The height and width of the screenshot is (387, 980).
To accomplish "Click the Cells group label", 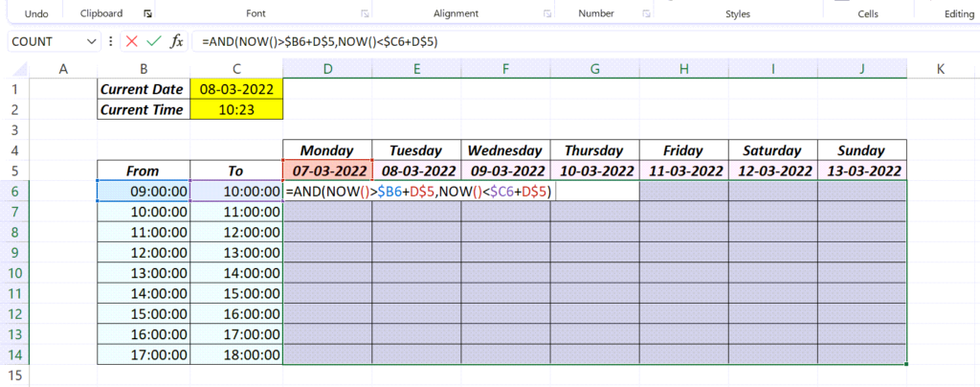I will pyautogui.click(x=867, y=13).
